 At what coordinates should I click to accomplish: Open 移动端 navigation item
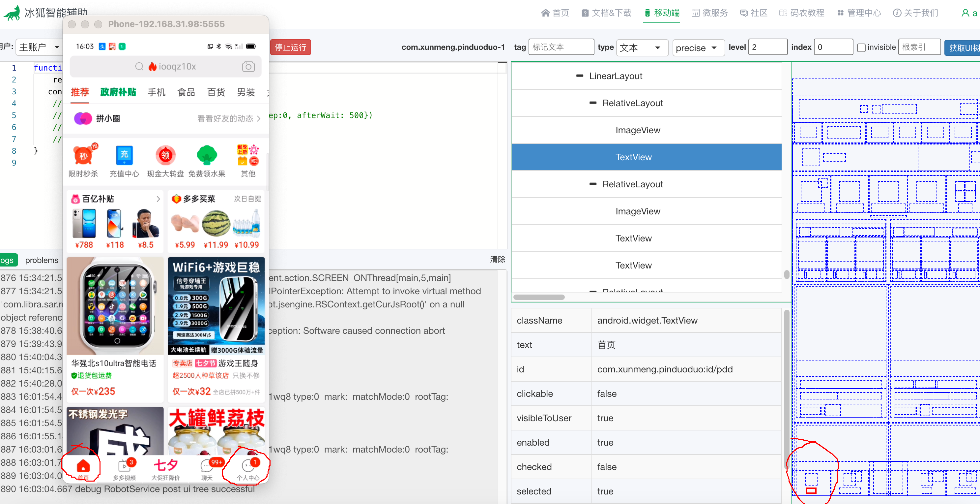(x=662, y=13)
